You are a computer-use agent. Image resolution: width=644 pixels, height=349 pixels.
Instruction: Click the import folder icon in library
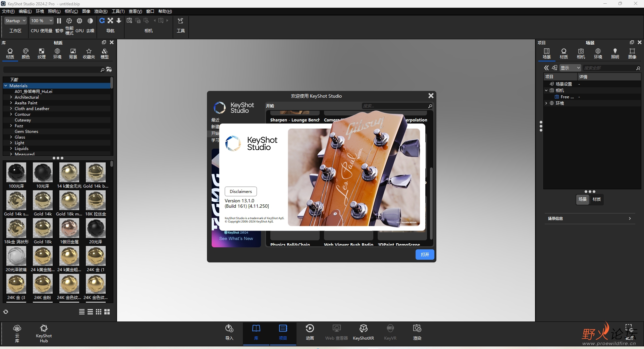coord(109,69)
